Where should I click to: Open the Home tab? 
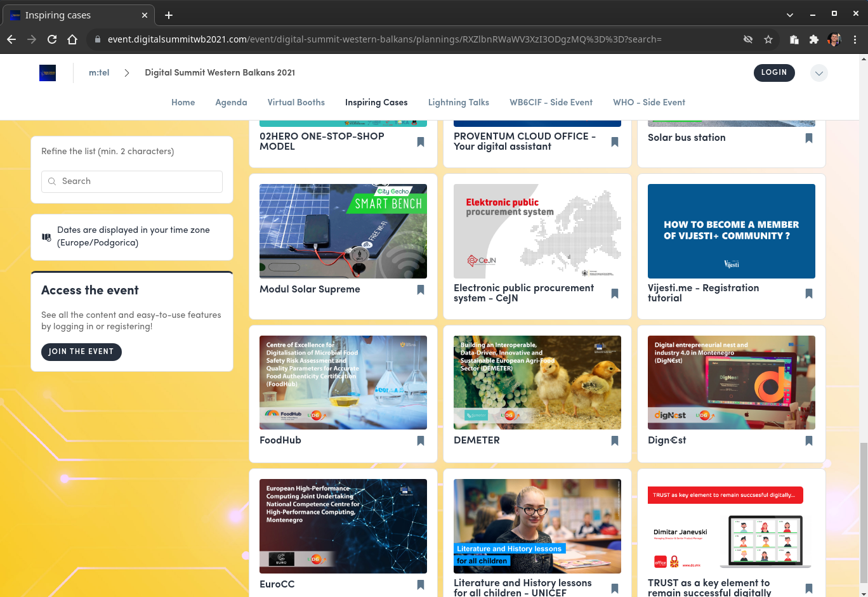pyautogui.click(x=183, y=102)
